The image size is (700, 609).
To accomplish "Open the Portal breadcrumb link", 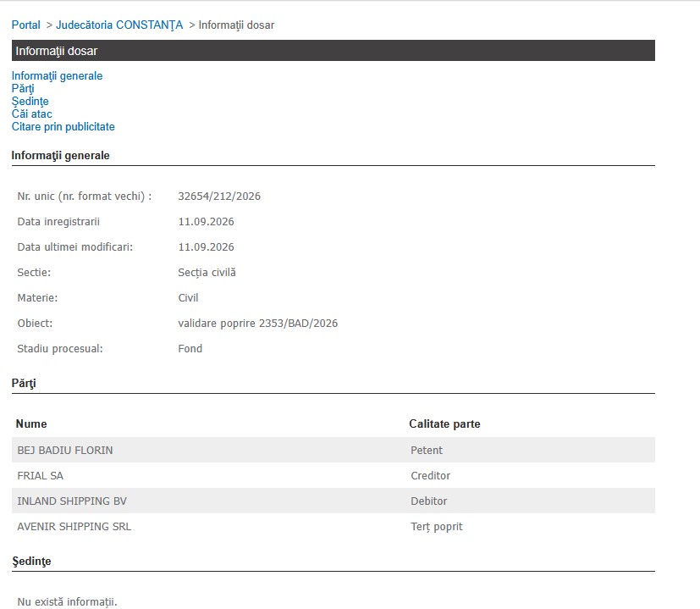I will click(x=26, y=25).
